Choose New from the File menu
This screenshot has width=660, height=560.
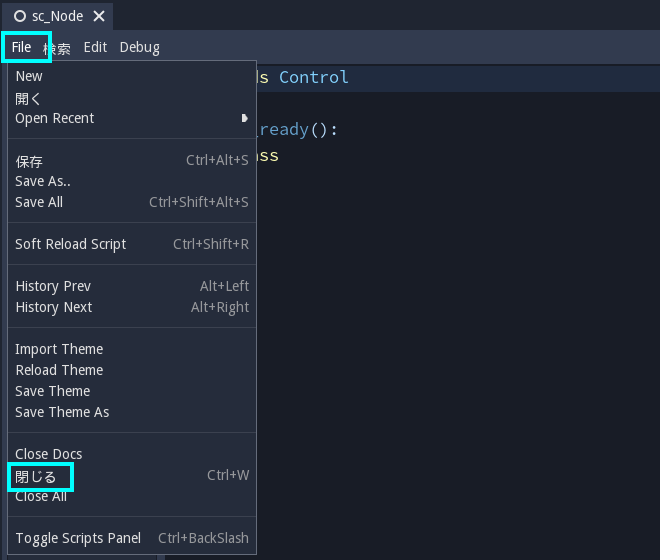click(132, 76)
